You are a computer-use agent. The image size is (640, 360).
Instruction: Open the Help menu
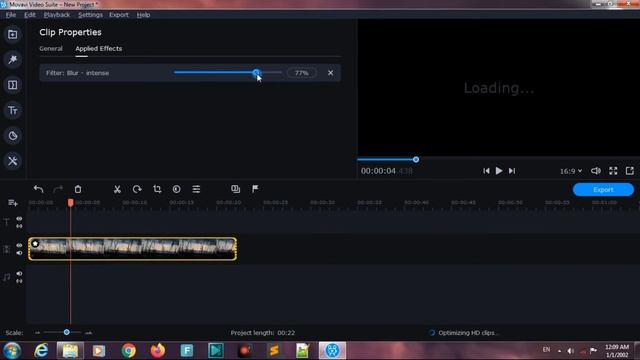143,15
